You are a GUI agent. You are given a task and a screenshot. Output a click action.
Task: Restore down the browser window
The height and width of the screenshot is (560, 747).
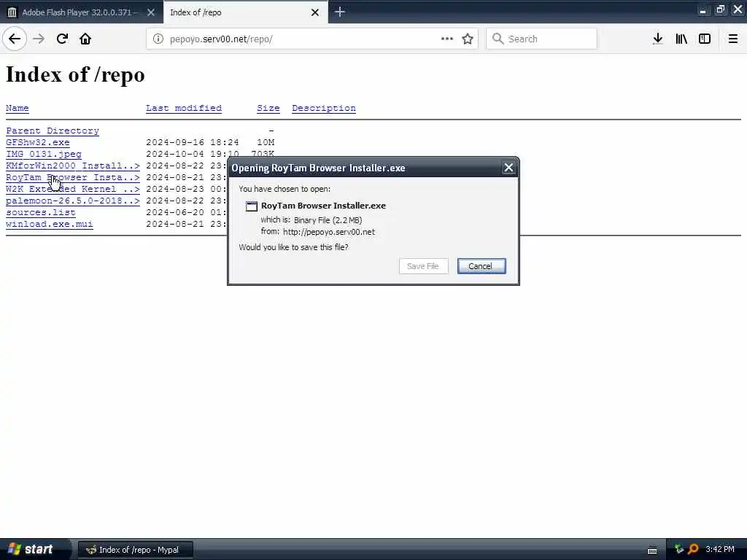pos(720,9)
